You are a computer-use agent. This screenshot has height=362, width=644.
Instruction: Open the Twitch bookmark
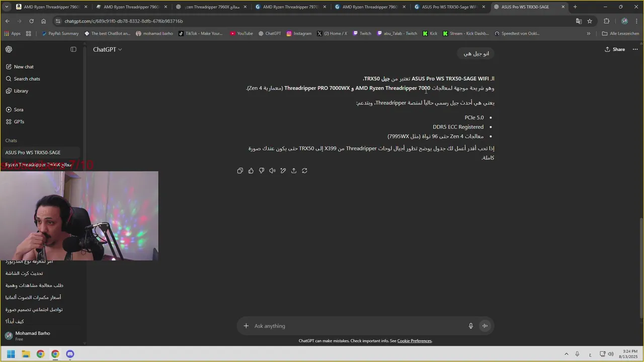[x=362, y=34]
